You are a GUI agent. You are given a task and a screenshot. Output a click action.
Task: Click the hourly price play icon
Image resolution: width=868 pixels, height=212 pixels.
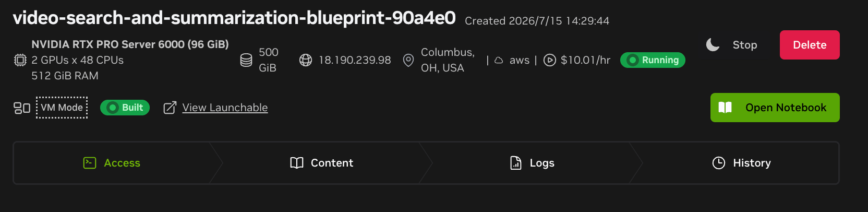click(550, 60)
